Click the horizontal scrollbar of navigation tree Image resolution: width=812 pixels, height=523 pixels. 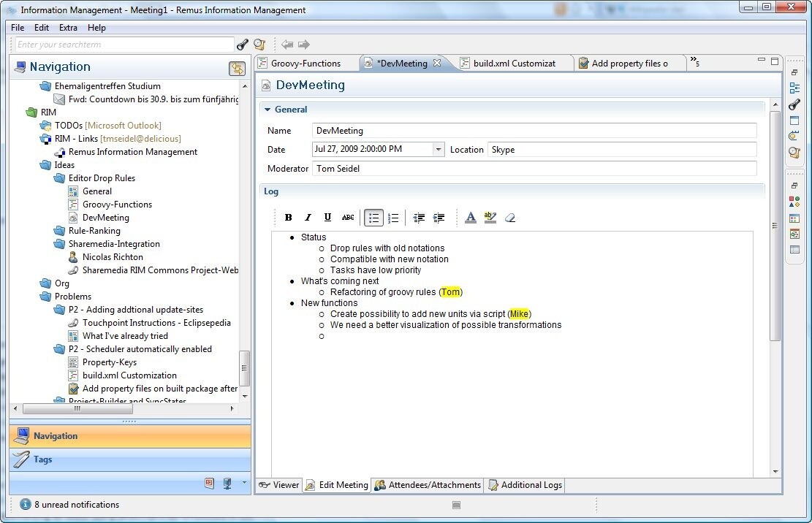78,408
